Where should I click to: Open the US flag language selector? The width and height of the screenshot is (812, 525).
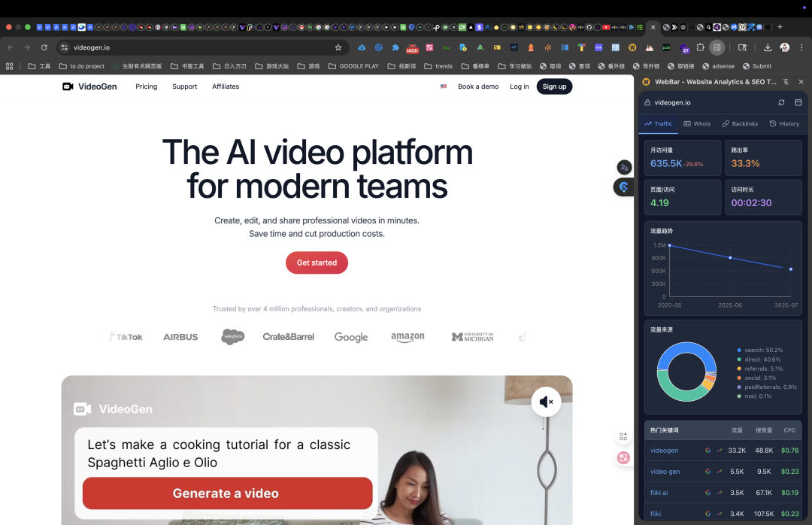444,86
